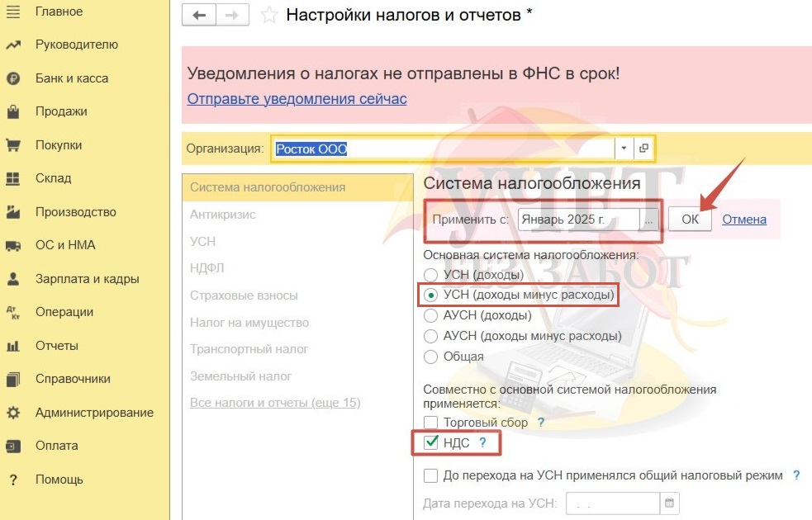Click the Банк и касса ruble icon
The width and height of the screenshot is (812, 520).
pos(13,78)
